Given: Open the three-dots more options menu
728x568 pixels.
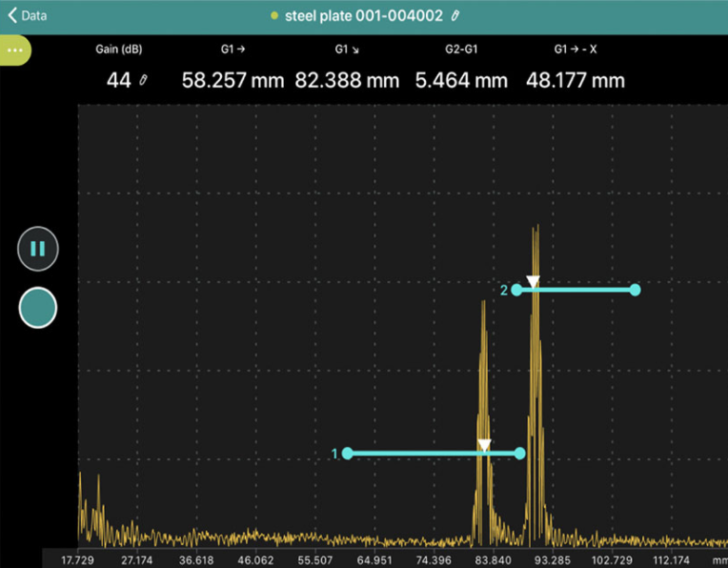Looking at the screenshot, I should coord(14,50).
